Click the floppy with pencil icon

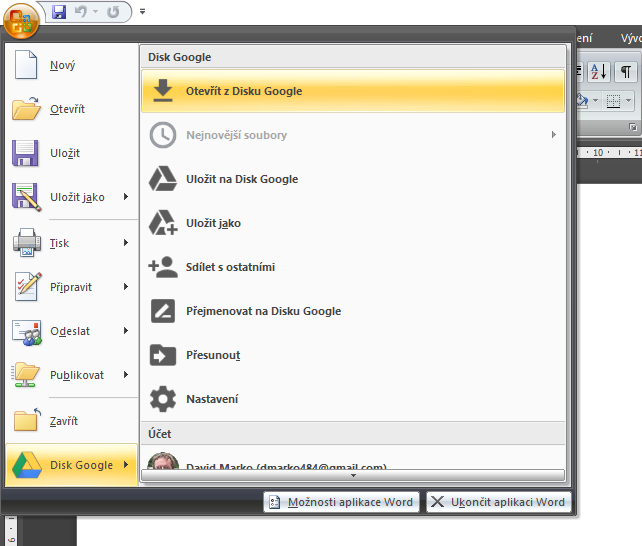27,197
